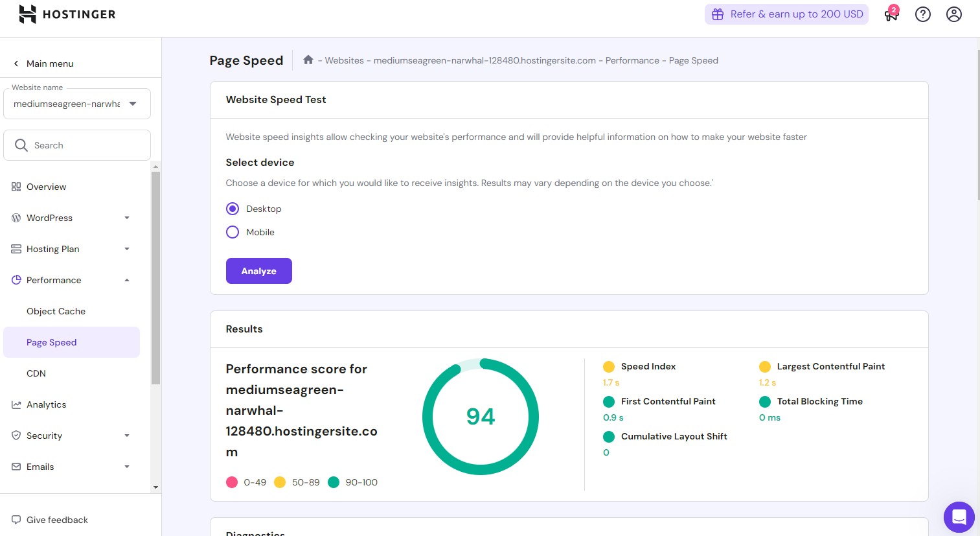Click the magnifier icon in Search
Screen dimensions: 980x536
21,145
